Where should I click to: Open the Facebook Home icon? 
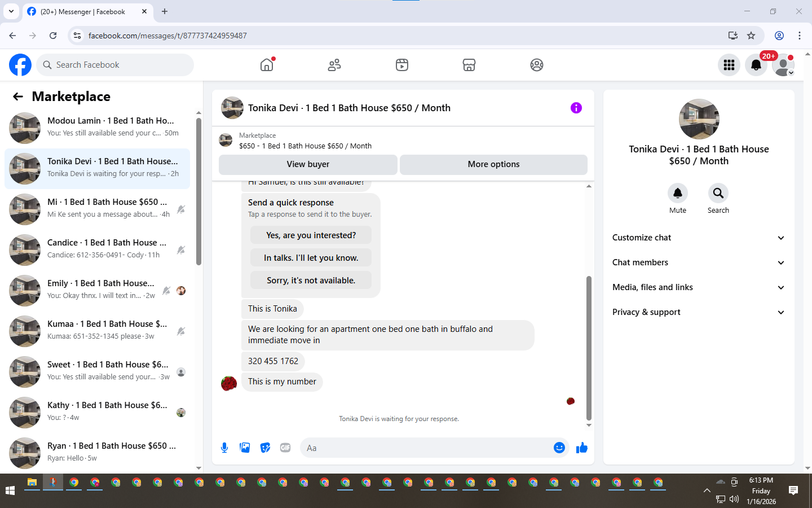(x=267, y=65)
